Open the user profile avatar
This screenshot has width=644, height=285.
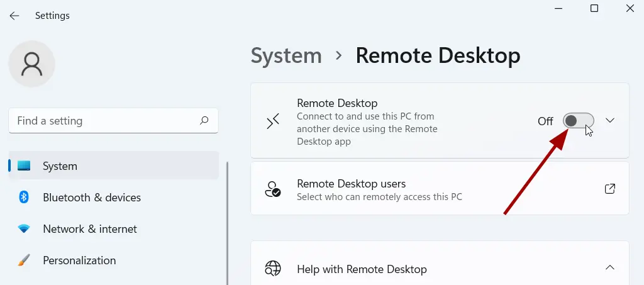[x=31, y=64]
